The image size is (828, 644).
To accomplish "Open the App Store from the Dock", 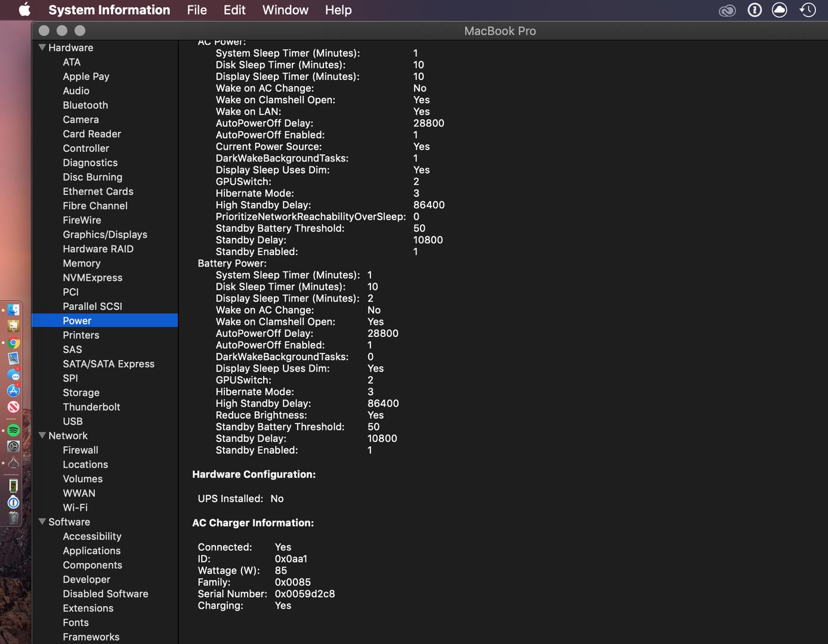I will click(13, 391).
